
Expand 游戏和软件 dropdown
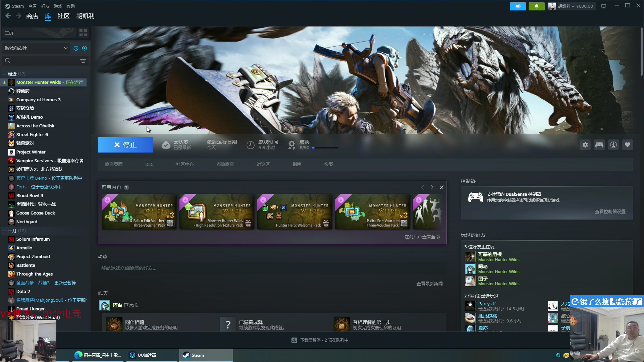click(x=36, y=48)
